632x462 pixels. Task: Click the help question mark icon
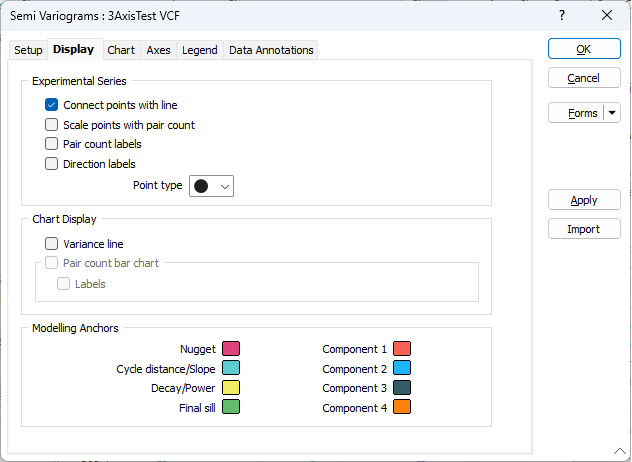pos(562,16)
